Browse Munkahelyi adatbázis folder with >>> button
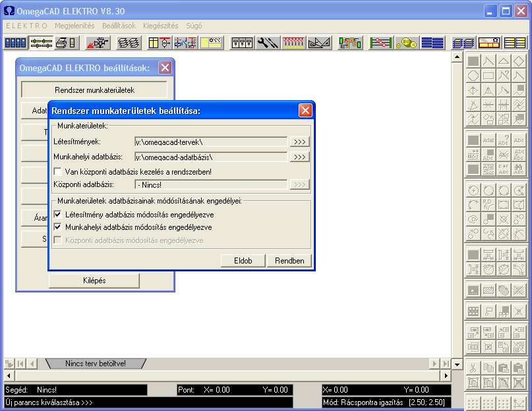The image size is (532, 411). click(x=299, y=157)
